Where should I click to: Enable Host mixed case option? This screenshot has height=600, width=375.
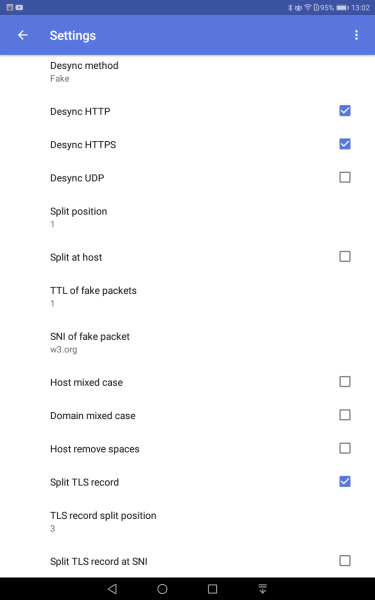pyautogui.click(x=345, y=382)
